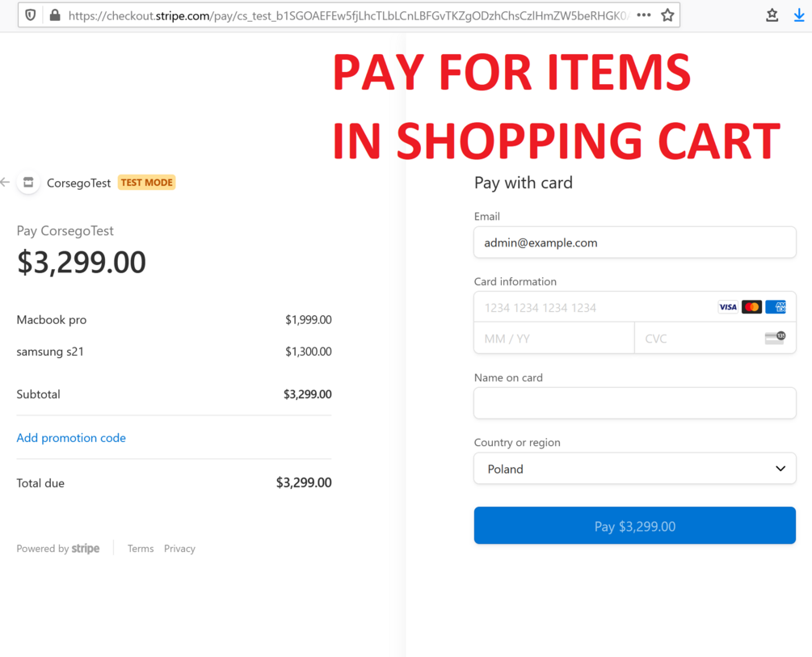The height and width of the screenshot is (657, 812).
Task: Focus the Name on card field
Action: click(634, 403)
